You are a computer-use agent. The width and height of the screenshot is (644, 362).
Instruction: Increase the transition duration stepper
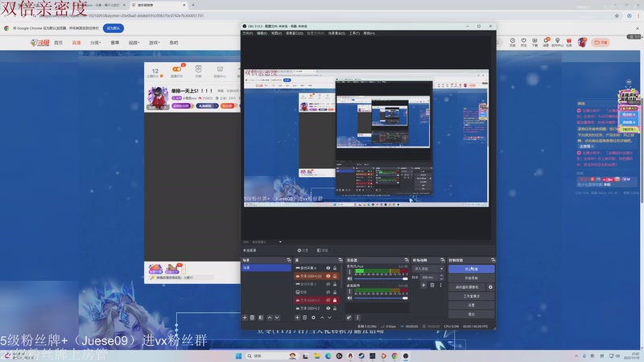click(x=441, y=276)
